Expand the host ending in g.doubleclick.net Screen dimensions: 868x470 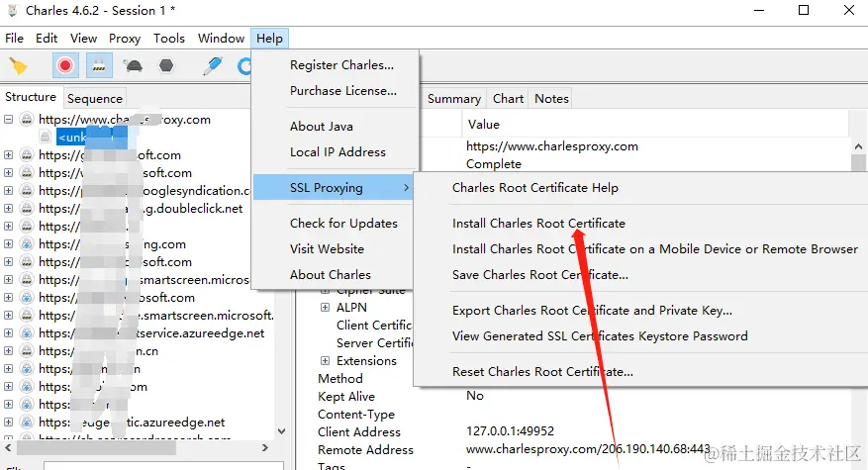(8, 208)
